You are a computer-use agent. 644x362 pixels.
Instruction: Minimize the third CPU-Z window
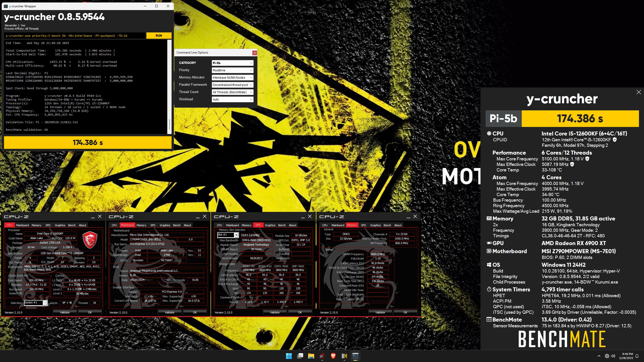coord(303,217)
